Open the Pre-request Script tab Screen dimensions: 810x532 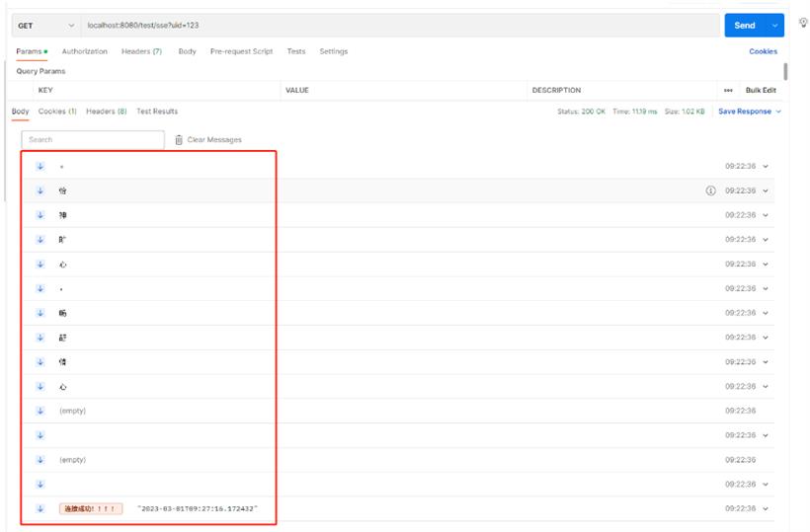pyautogui.click(x=241, y=51)
